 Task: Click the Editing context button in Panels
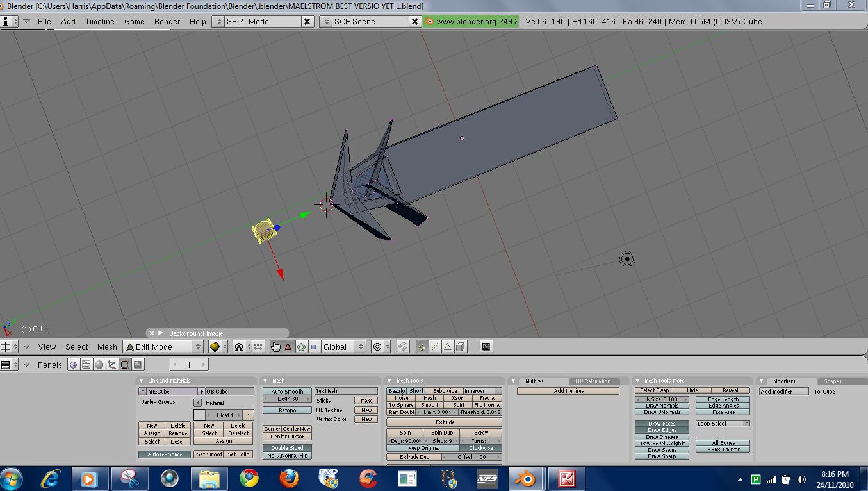click(x=124, y=365)
